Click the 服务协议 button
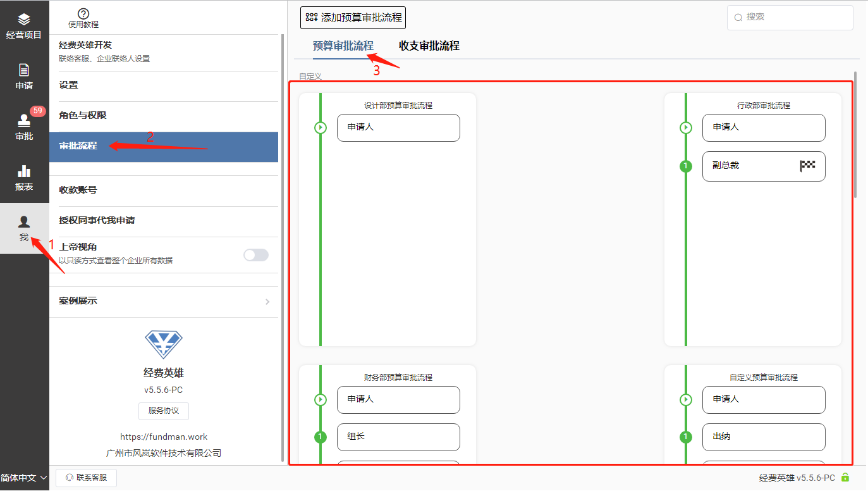This screenshot has width=868, height=491. (x=164, y=411)
